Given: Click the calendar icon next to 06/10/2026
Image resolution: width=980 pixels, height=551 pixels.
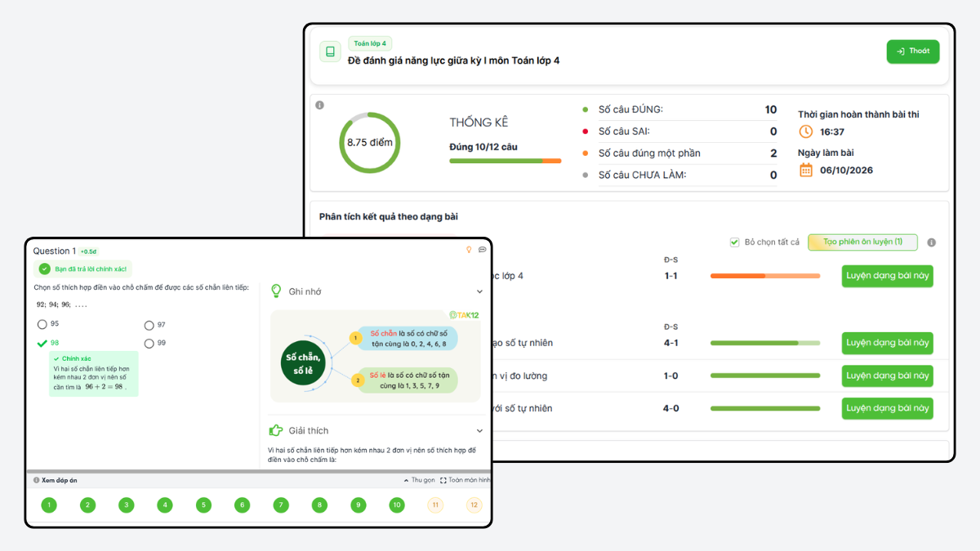Looking at the screenshot, I should coord(805,170).
